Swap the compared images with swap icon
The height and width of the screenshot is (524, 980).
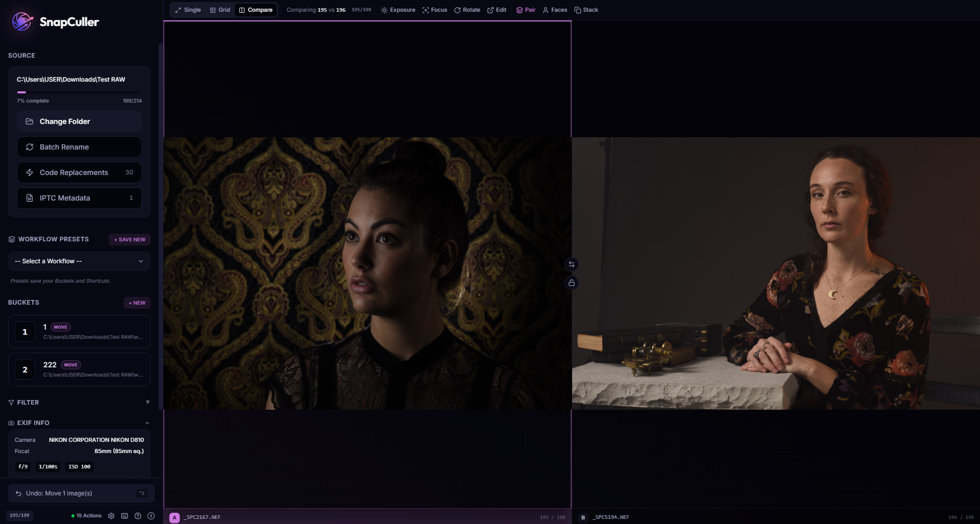572,264
